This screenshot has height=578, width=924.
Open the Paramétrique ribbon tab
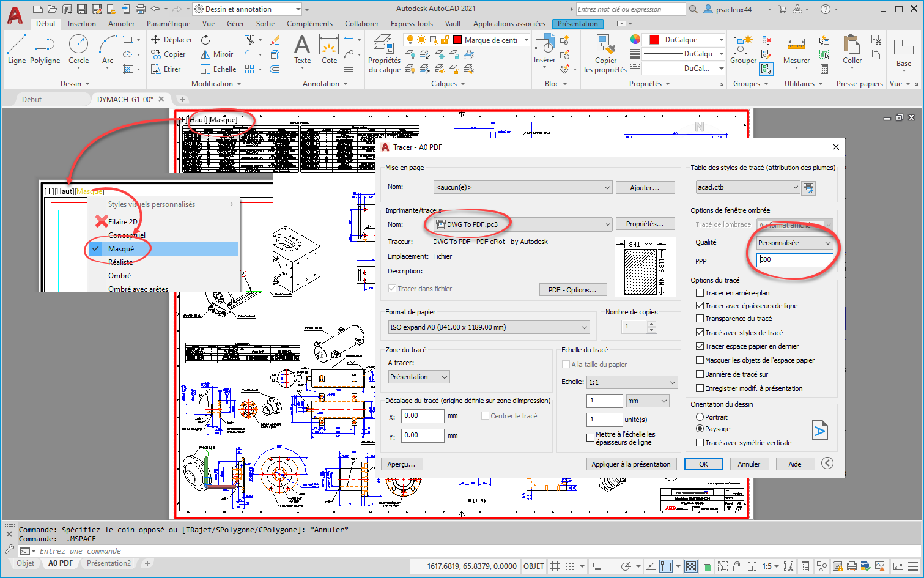(168, 24)
